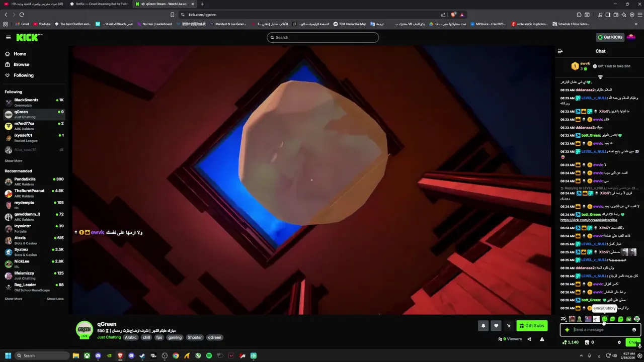Click the green star icon in chat input

(567, 330)
